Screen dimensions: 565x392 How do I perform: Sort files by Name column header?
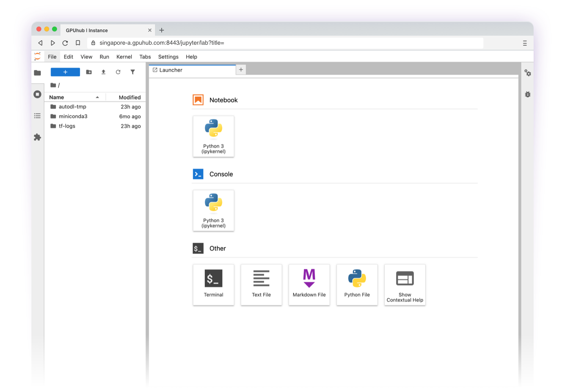coord(57,97)
